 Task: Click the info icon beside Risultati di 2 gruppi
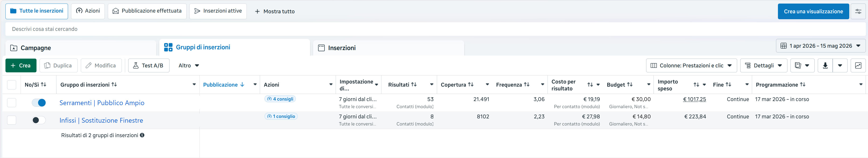click(x=142, y=135)
